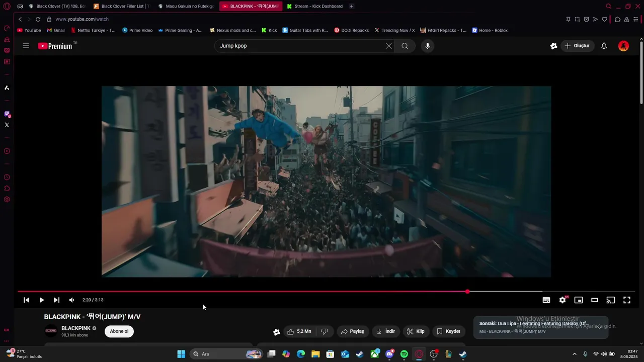
Task: Click the red playhead on the progress bar
Action: point(467,292)
